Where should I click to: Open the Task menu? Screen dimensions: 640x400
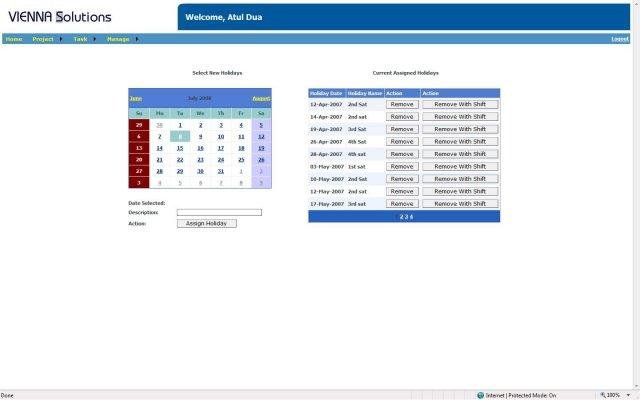pyautogui.click(x=80, y=39)
